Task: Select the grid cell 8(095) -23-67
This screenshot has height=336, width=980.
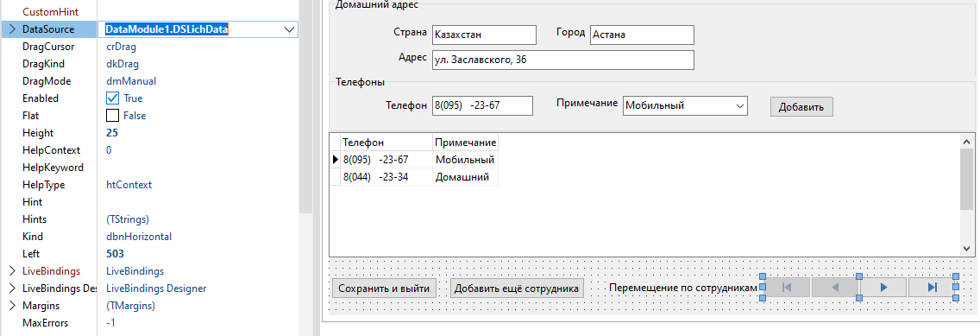Action: [x=386, y=160]
